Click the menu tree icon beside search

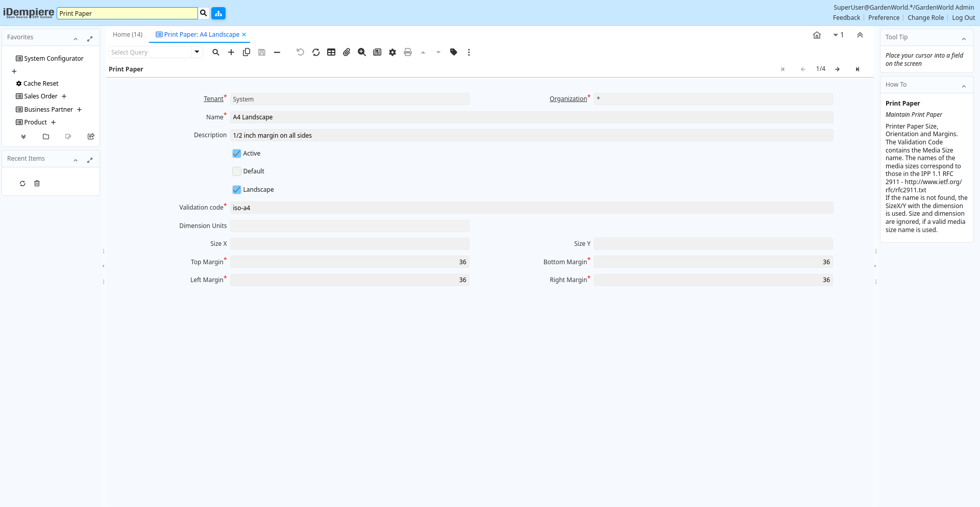tap(218, 13)
